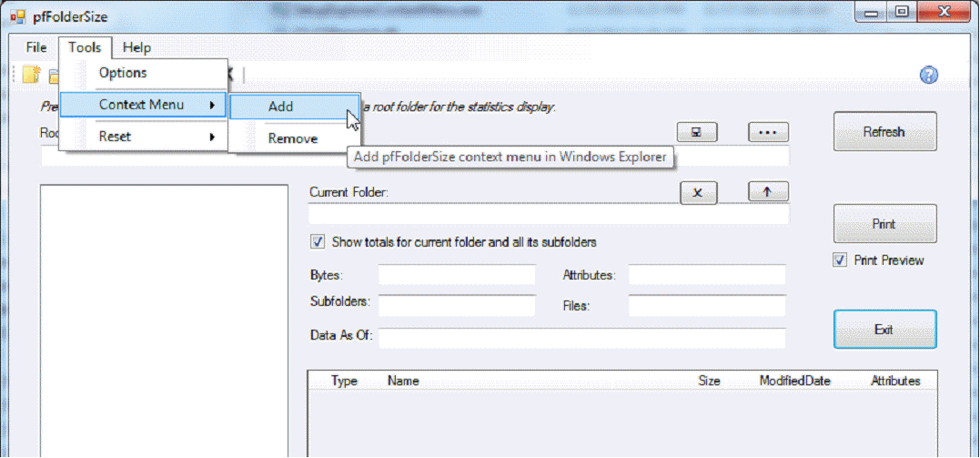Select the Context Menu entry

[x=143, y=105]
